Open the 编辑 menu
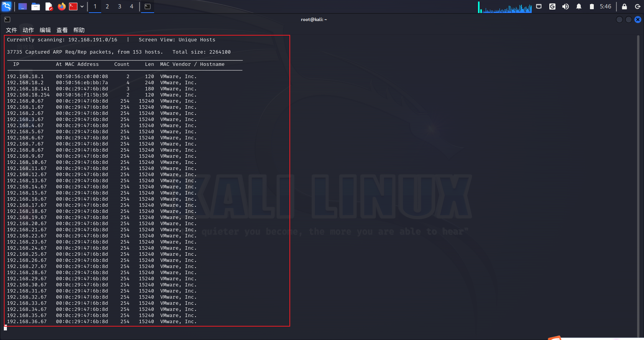This screenshot has width=644, height=340. 45,30
